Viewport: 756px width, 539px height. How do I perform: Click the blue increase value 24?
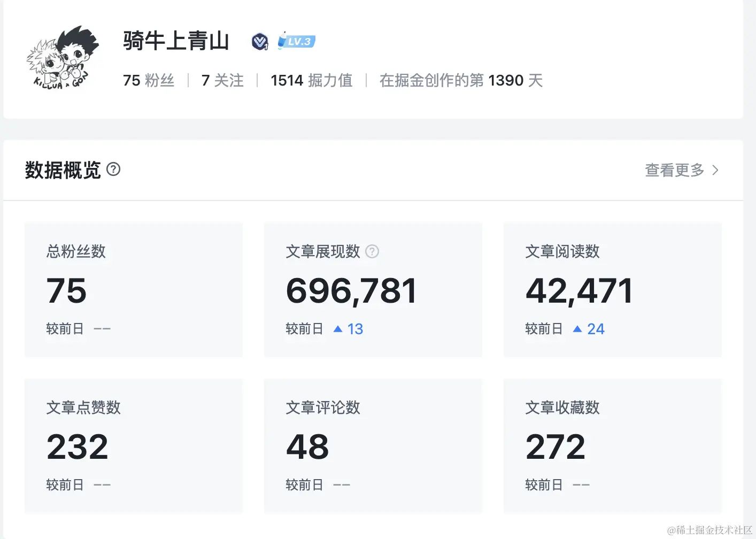596,329
